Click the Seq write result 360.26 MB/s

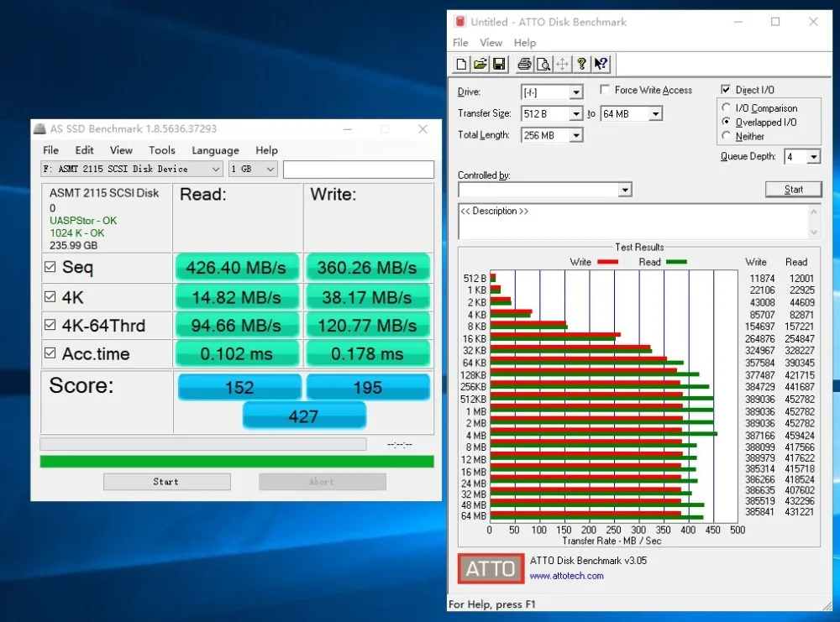pos(367,267)
